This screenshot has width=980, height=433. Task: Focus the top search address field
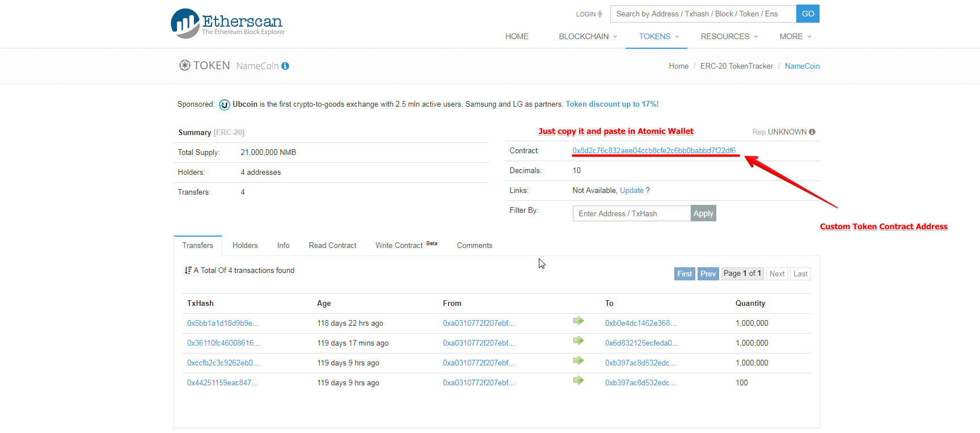[703, 14]
